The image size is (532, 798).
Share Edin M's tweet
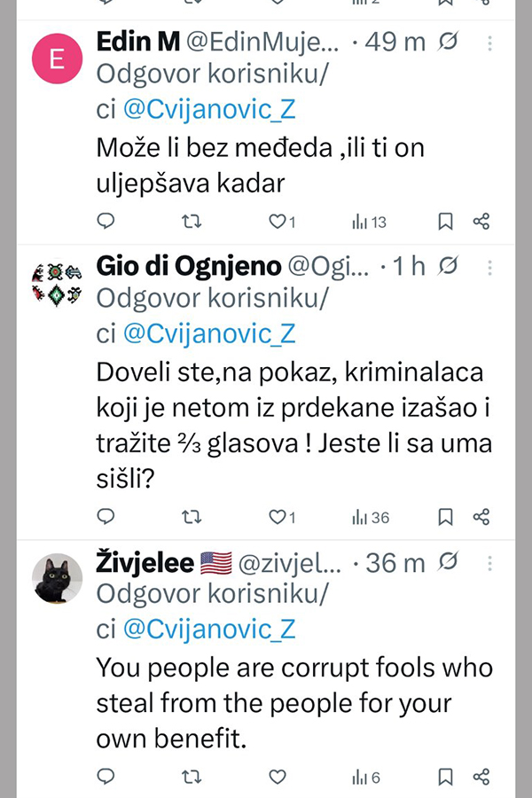point(481,222)
